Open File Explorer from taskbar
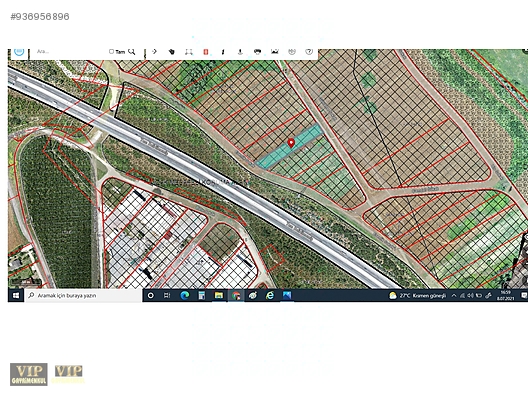The image size is (528, 396). tap(219, 295)
